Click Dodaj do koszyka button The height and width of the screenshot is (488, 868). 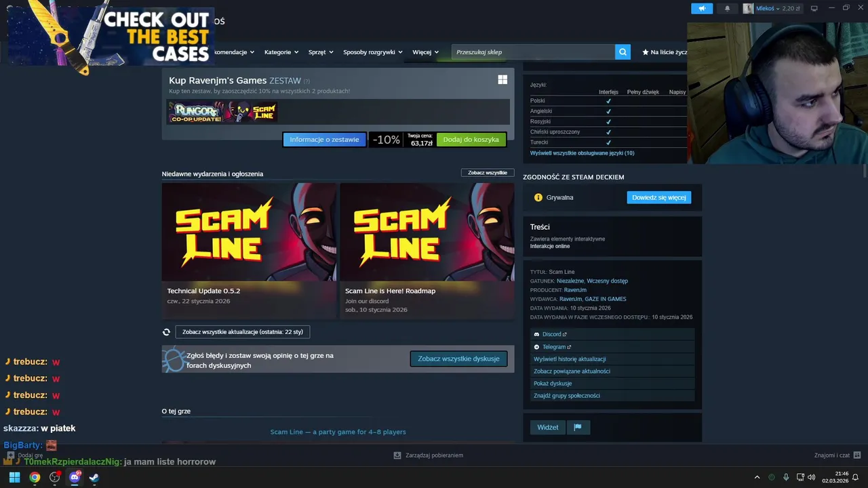tap(471, 140)
